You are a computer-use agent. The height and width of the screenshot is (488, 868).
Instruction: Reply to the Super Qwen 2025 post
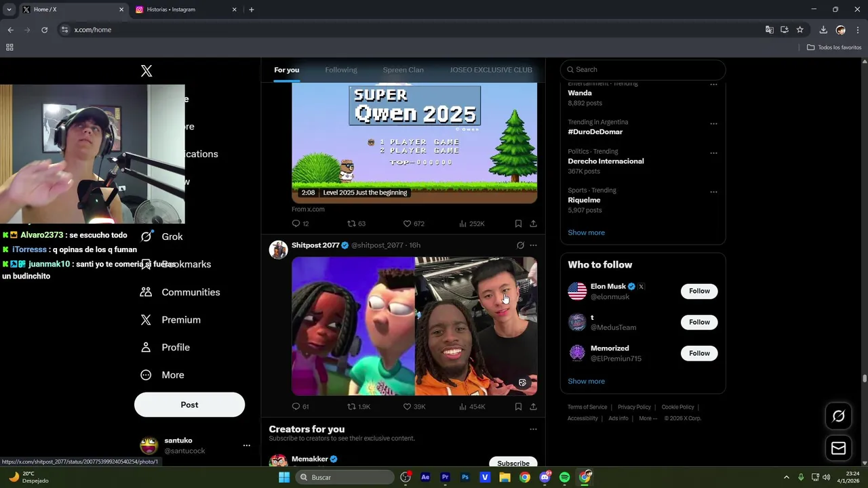pyautogui.click(x=300, y=224)
